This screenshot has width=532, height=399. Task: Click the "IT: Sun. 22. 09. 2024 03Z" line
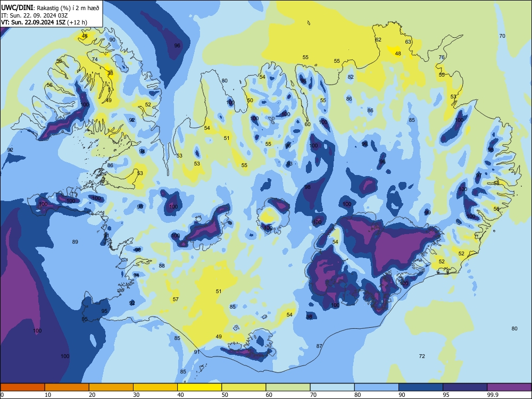[x=34, y=15]
